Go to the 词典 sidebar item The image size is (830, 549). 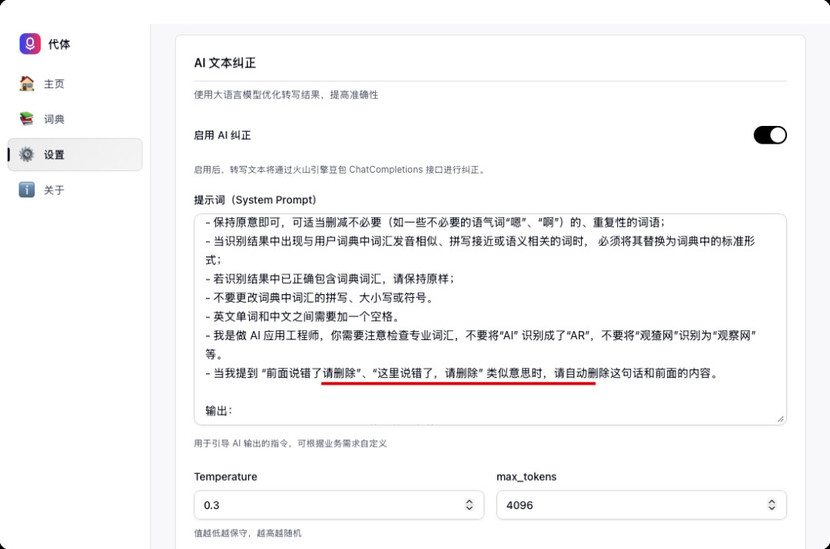pyautogui.click(x=54, y=119)
